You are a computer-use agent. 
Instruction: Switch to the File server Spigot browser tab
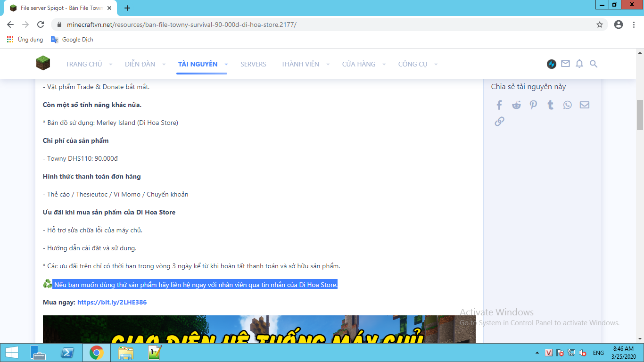(x=61, y=8)
